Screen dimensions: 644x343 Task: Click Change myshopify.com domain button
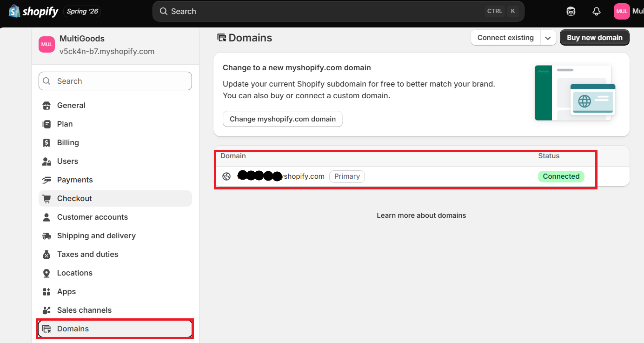[x=283, y=119]
